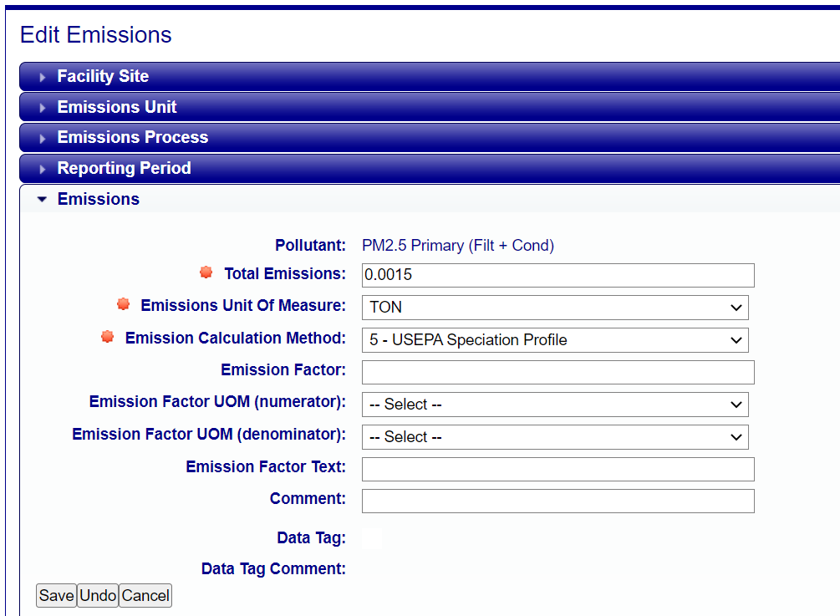Expand the Facility Site section arrow
This screenshot has width=840, height=616.
point(43,77)
